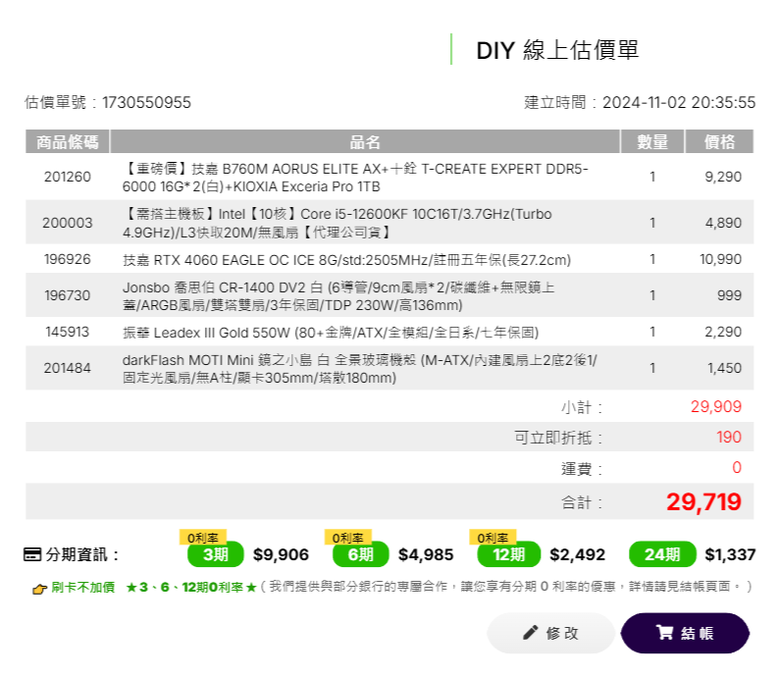Click the $2,492 installment amount
Screen dimensions: 780x677
click(578, 555)
